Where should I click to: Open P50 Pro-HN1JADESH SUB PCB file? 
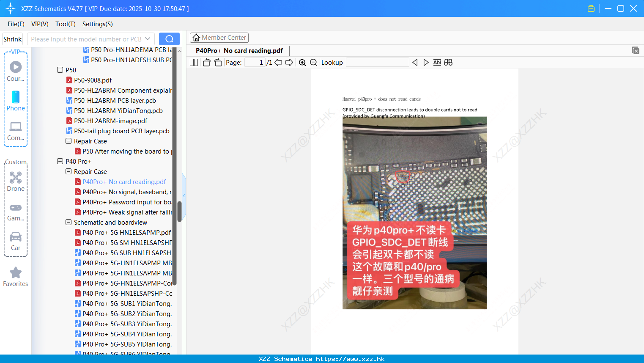[128, 60]
